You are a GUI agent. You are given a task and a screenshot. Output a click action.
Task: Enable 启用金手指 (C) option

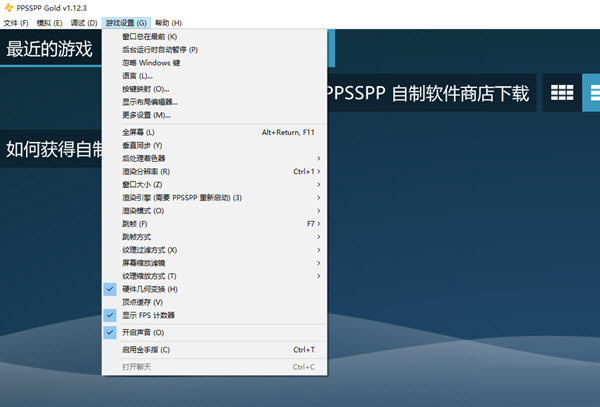point(146,350)
